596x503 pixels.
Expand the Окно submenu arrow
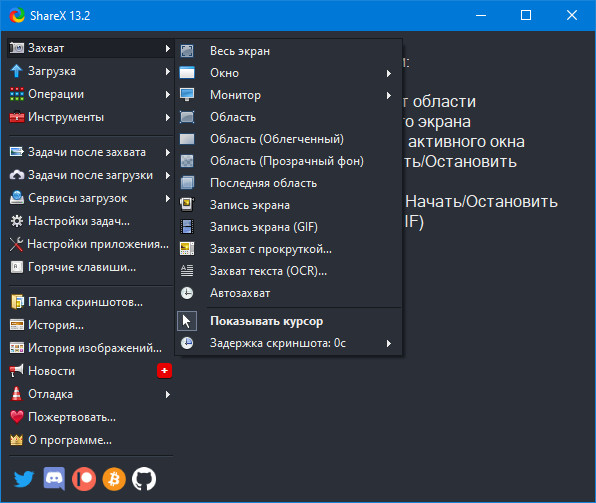pyautogui.click(x=388, y=73)
